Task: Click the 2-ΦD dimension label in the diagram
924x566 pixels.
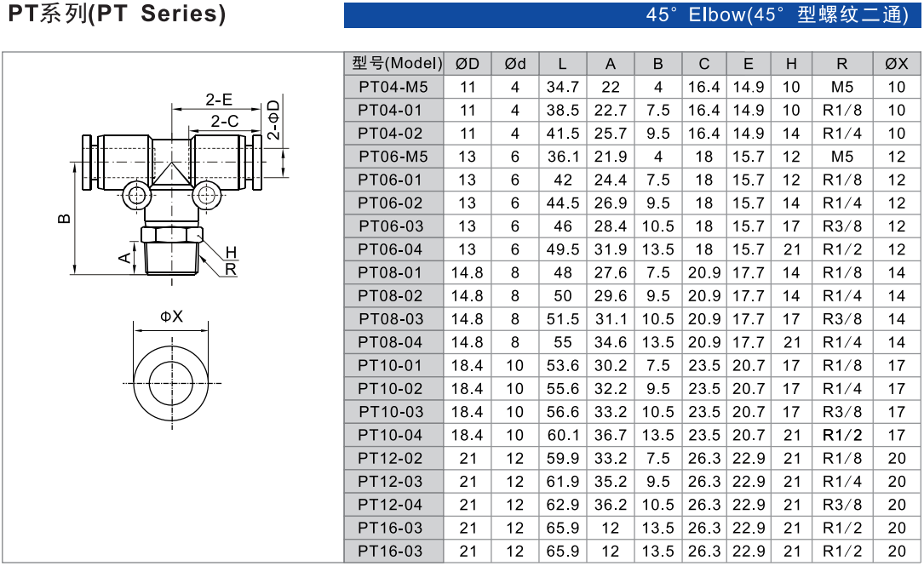Action: pyautogui.click(x=273, y=120)
